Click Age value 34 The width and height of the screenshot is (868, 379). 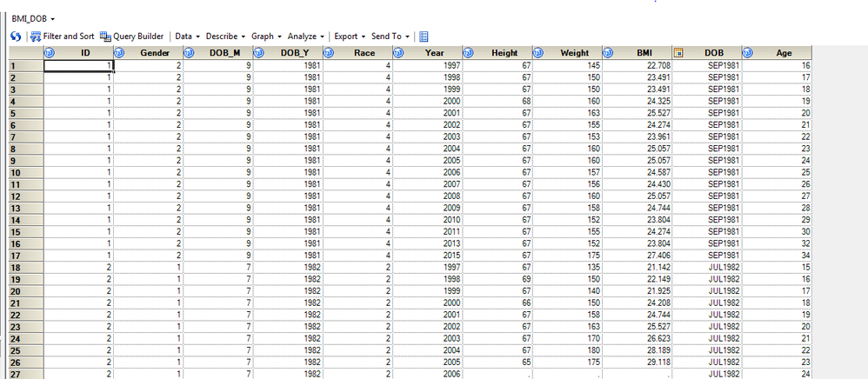pyautogui.click(x=777, y=255)
